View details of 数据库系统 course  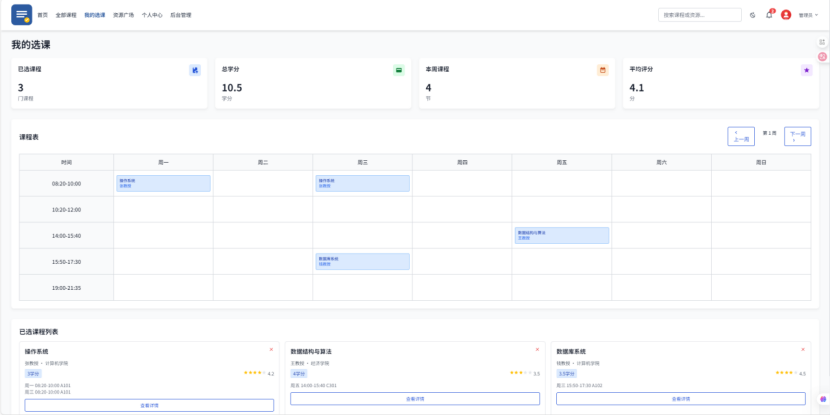point(681,399)
